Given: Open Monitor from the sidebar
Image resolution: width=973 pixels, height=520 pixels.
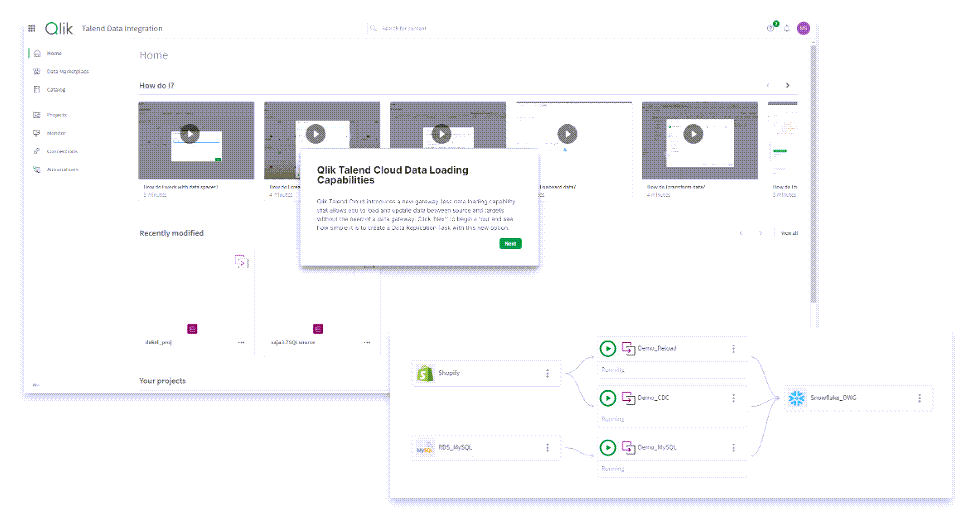Looking at the screenshot, I should pyautogui.click(x=56, y=133).
